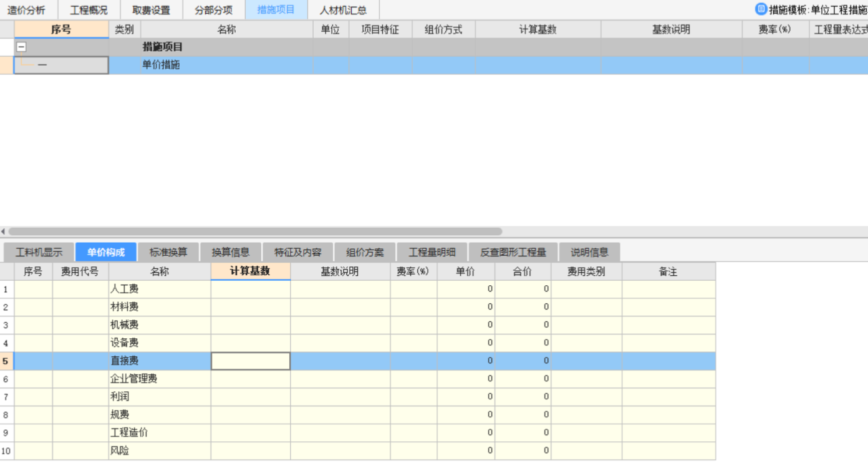Click the lower 合价 column header
The width and height of the screenshot is (868, 468).
523,271
